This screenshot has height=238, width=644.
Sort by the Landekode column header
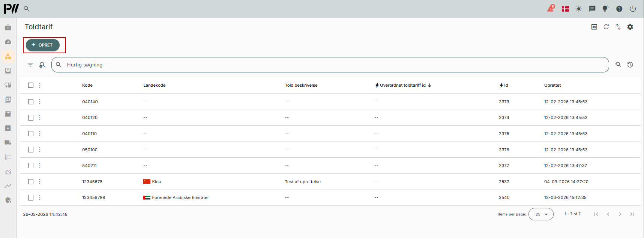click(x=154, y=85)
